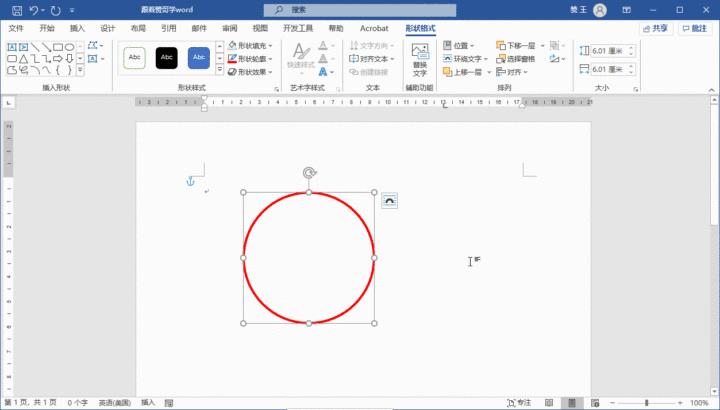Click the 100% zoom level

click(699, 403)
